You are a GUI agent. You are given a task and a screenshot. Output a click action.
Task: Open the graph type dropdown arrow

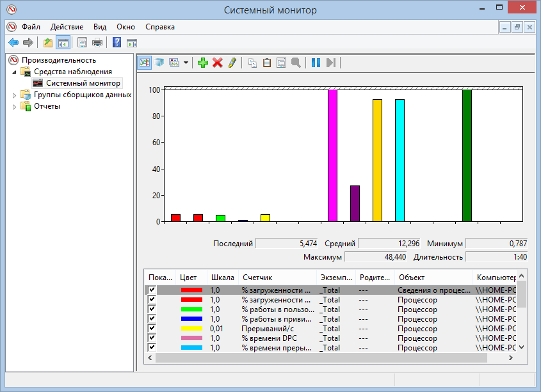coord(186,63)
